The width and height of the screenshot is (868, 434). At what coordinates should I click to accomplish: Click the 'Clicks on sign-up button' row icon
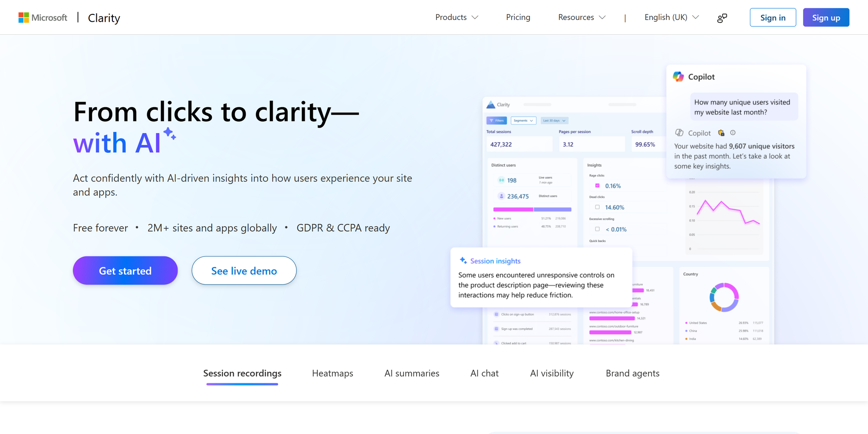click(496, 314)
